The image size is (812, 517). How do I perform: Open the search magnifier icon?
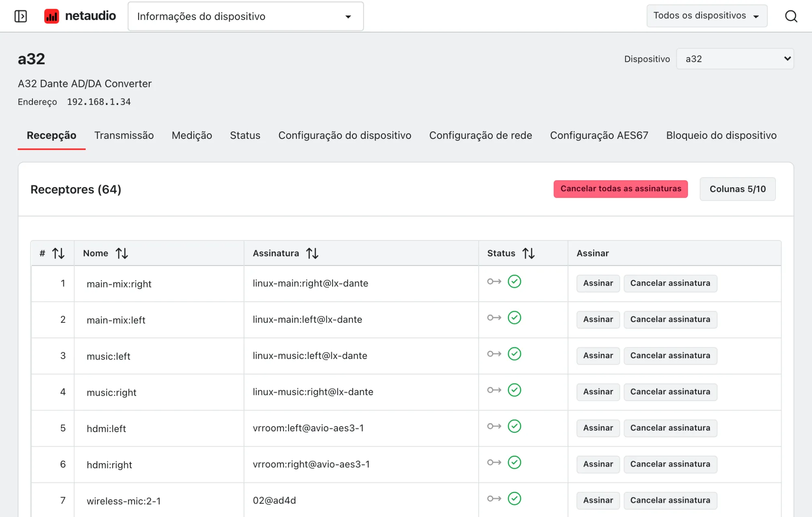[x=791, y=16]
